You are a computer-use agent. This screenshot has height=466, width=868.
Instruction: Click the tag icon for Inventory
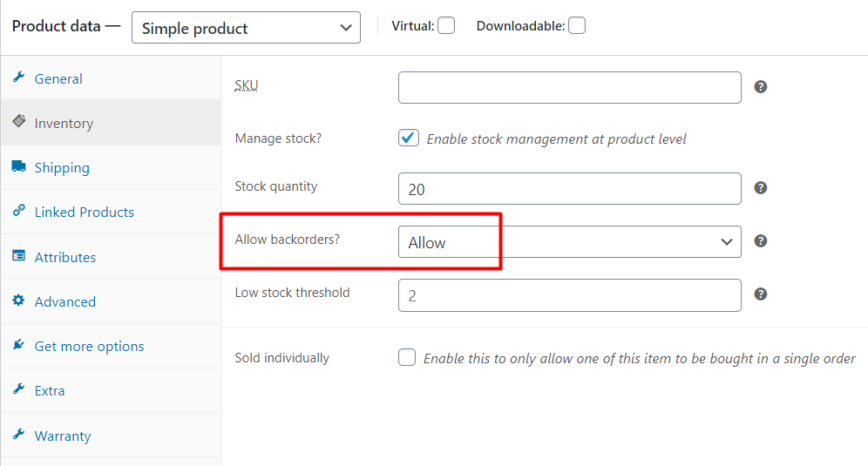(19, 121)
